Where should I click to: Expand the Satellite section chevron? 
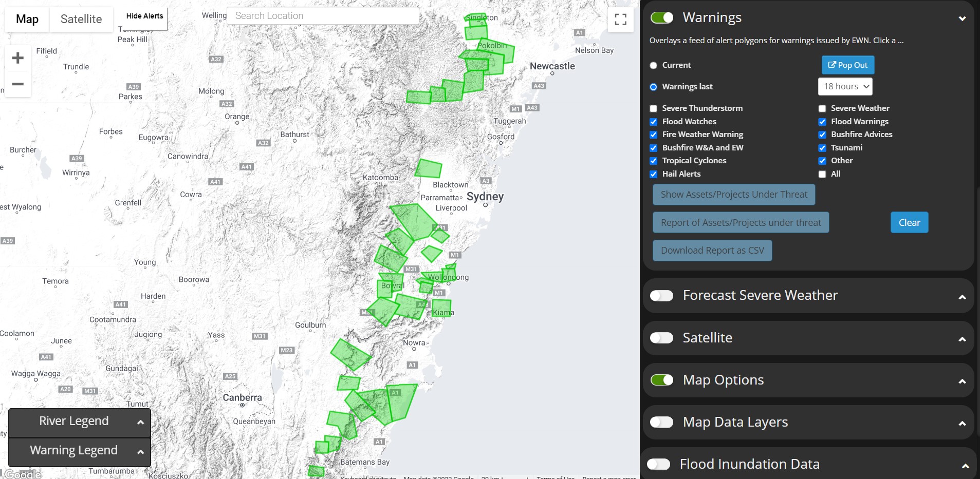point(962,339)
